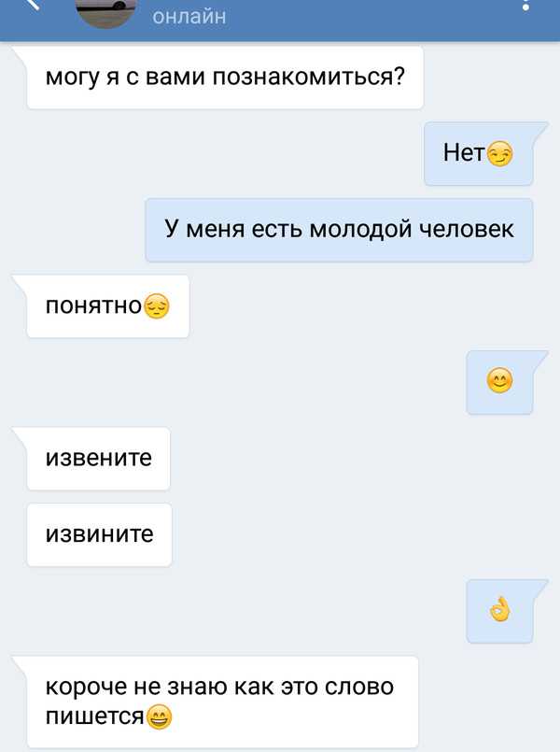
Task: Tap the word 'человек' in blue bubble
Action: tap(467, 229)
